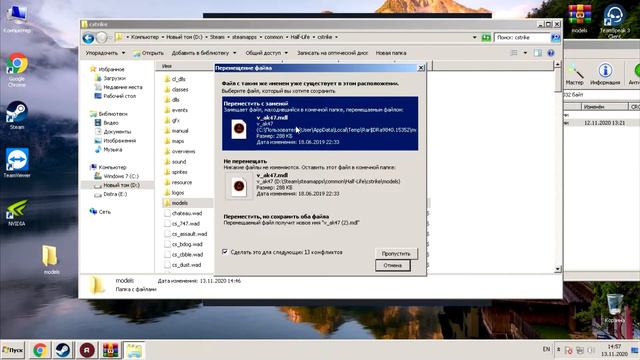
Task: Click the Explorer search field
Action: coord(522,38)
